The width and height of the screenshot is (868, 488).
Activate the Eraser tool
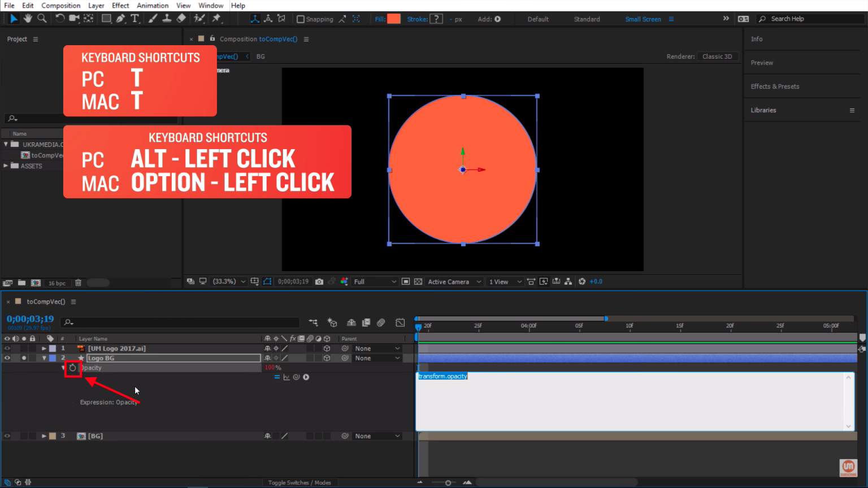(181, 19)
